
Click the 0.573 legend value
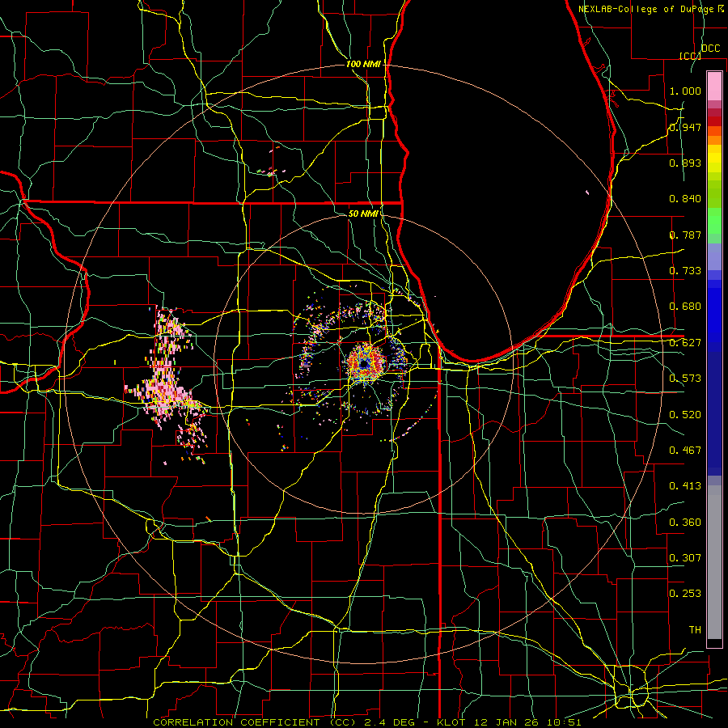(x=685, y=379)
